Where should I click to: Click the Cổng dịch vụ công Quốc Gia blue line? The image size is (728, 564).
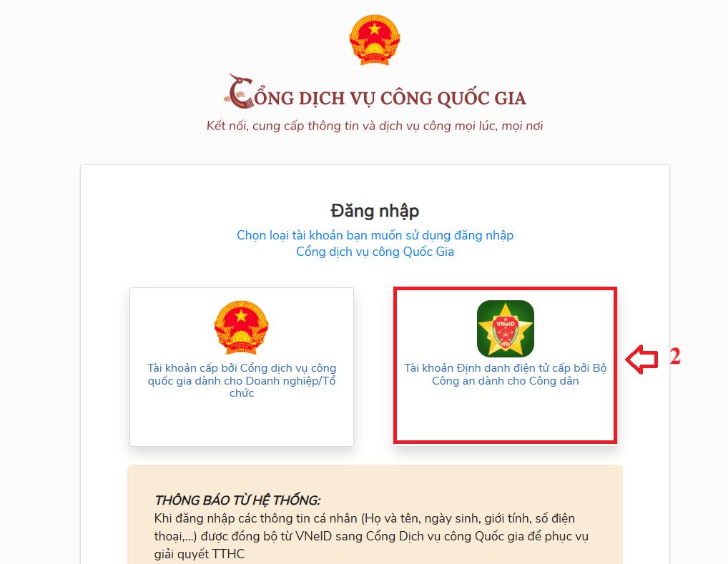click(x=375, y=252)
